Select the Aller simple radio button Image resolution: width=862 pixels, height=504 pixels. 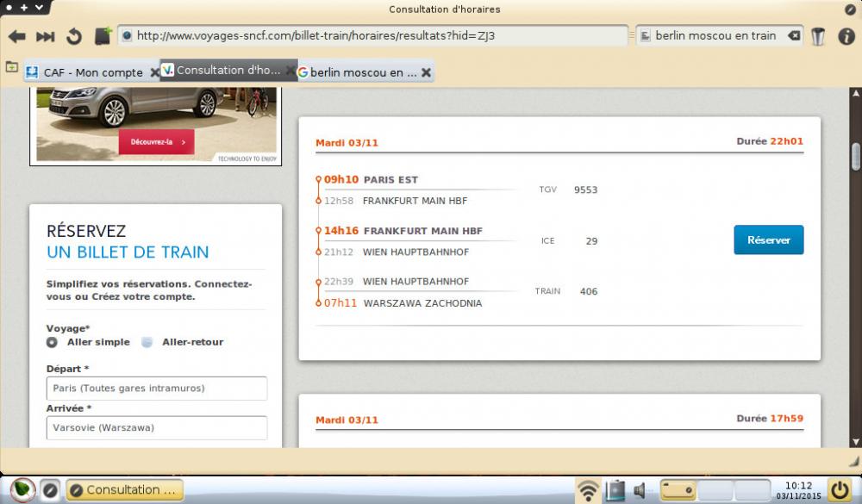click(52, 342)
